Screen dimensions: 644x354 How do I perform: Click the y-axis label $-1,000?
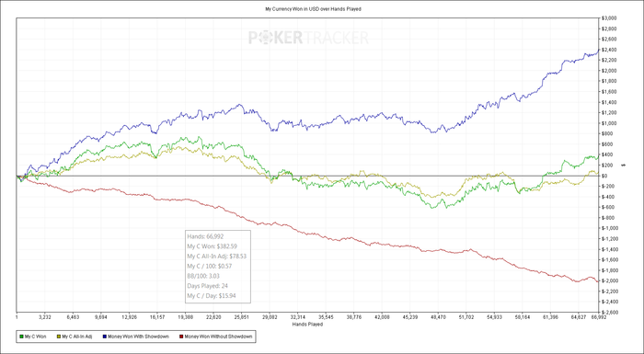(x=610, y=228)
